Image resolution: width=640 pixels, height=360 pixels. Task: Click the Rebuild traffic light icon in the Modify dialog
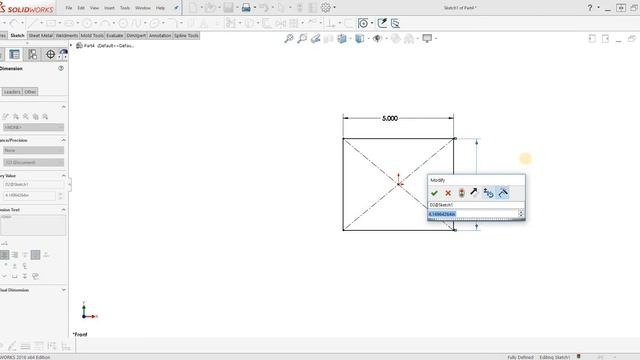(x=462, y=193)
